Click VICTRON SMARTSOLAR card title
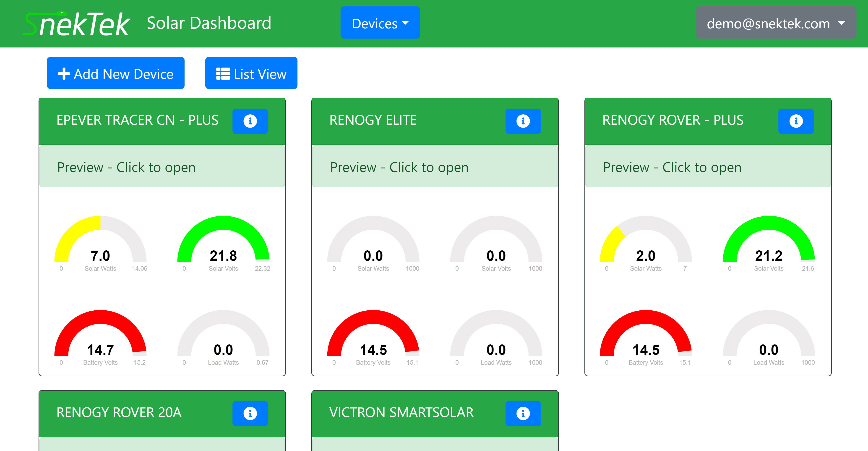 tap(402, 413)
